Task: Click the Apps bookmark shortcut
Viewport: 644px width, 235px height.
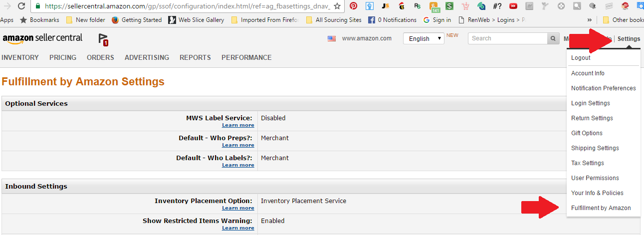Action: [x=6, y=20]
